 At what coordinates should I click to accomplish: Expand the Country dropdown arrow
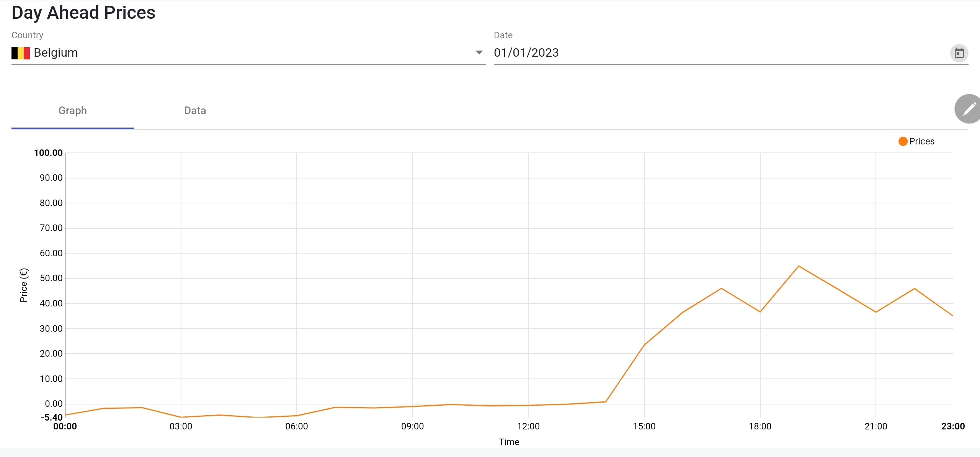point(479,52)
